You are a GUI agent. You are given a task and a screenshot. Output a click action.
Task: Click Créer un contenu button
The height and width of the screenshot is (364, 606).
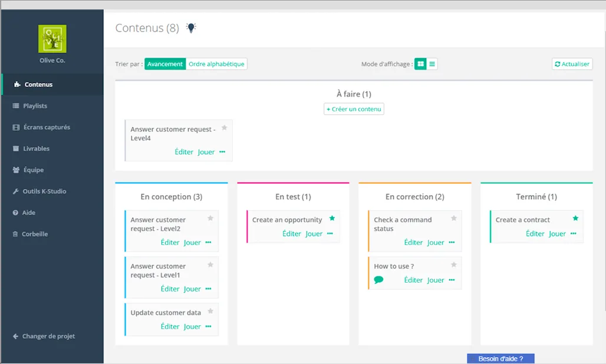354,109
